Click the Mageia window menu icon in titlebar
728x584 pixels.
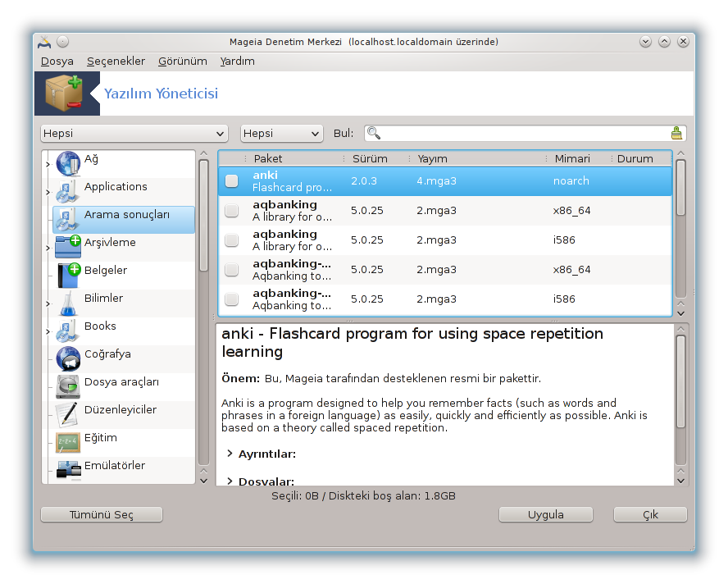[44, 42]
